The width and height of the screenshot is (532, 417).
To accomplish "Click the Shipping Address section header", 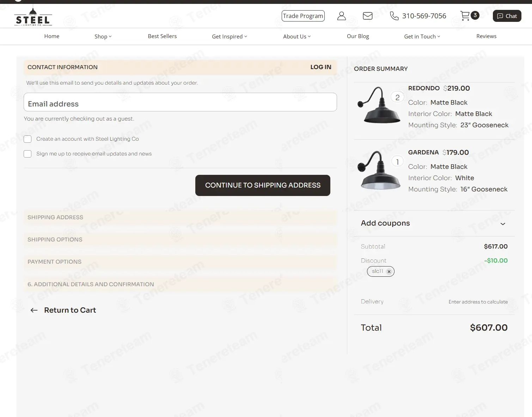I will pyautogui.click(x=180, y=217).
